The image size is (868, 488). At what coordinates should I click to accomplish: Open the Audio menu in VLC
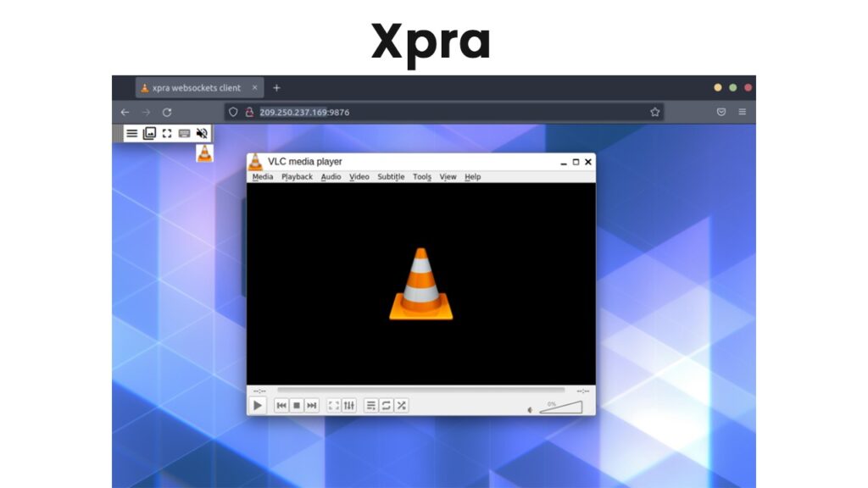tap(331, 177)
